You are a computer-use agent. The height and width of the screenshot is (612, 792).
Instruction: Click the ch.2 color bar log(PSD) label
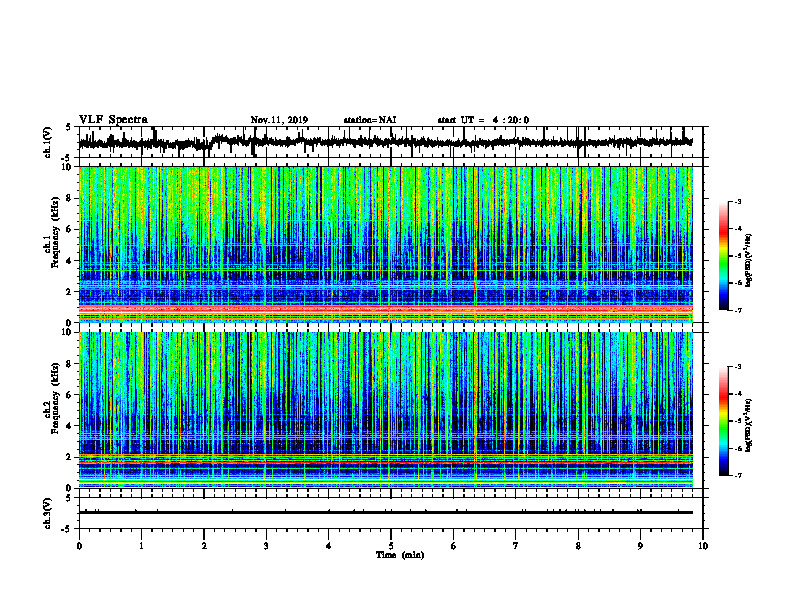click(x=749, y=426)
